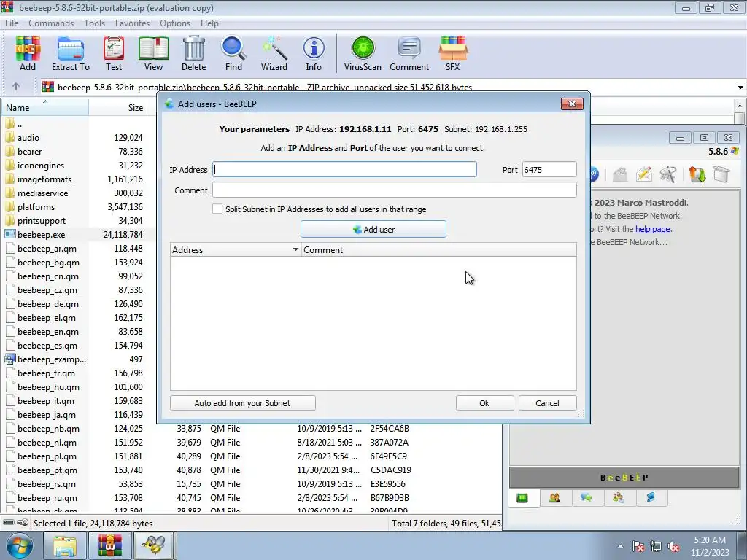Switch to WinRAR taskbar button
Image resolution: width=747 pixels, height=560 pixels.
point(110,545)
